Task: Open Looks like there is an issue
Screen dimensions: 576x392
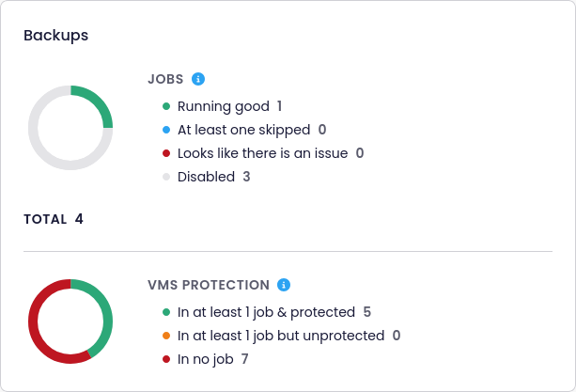Action: (262, 153)
